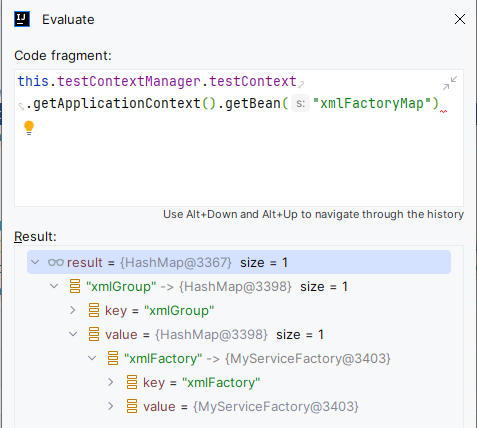
Task: Click the field icon of value = HashMap@3398
Action: pos(94,334)
